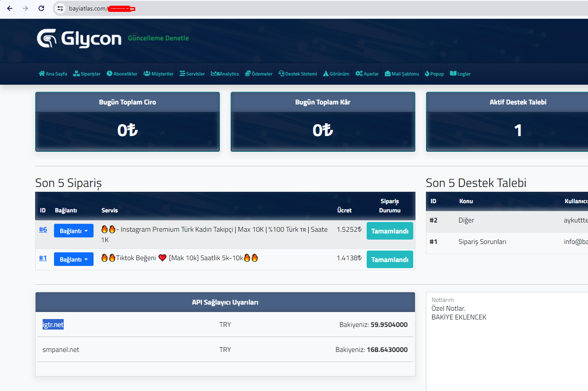The height and width of the screenshot is (391, 588).
Task: Click Tamamlandı button for Tiktok order
Action: [390, 259]
